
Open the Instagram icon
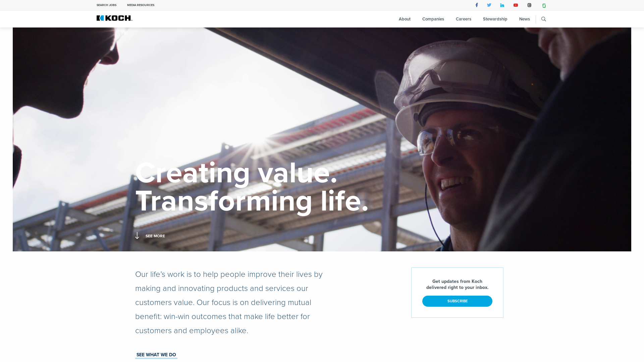pos(529,5)
